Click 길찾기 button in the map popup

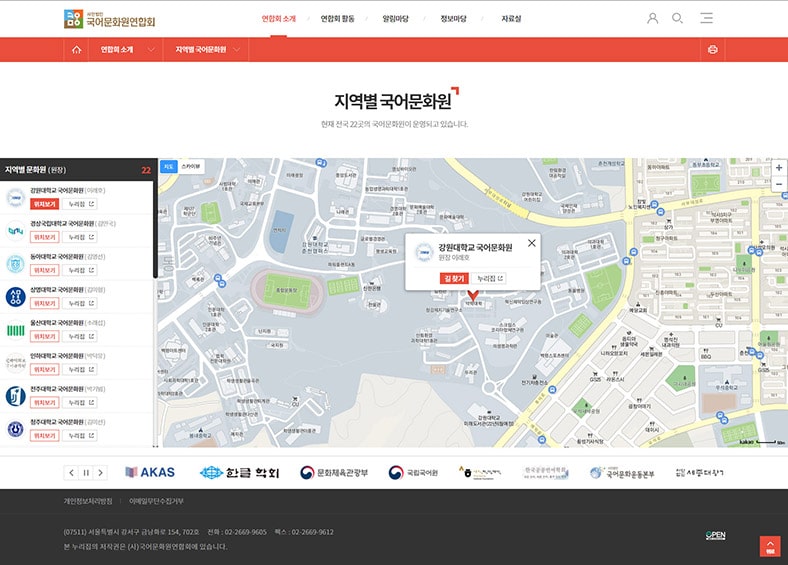tap(454, 278)
